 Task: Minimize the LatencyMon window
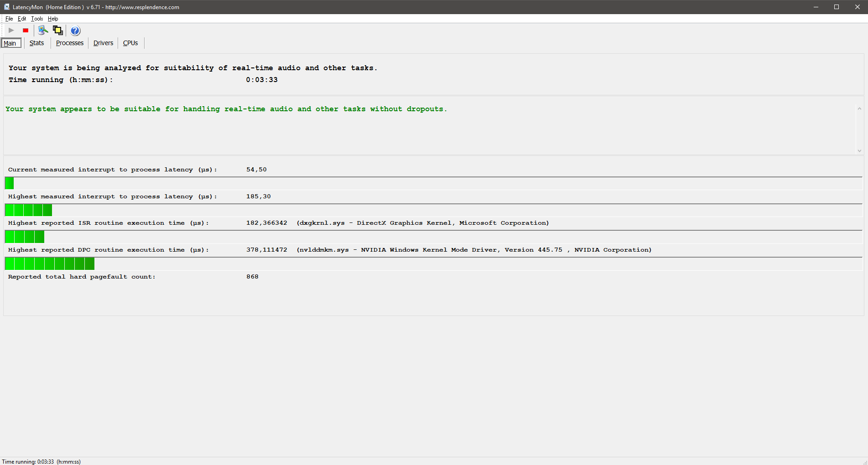pyautogui.click(x=816, y=7)
